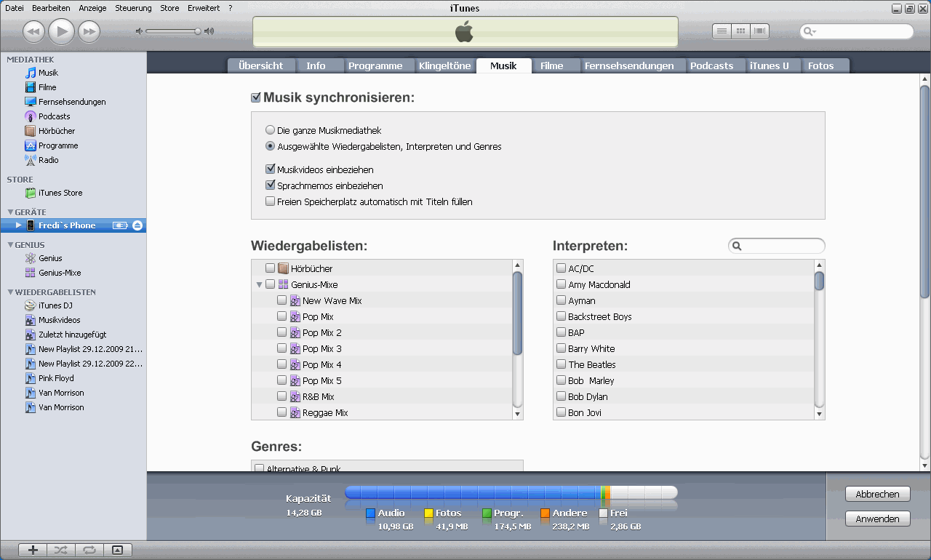Screen dimensions: 931x560
Task: Check the New Wave Mix playlist
Action: 282,300
